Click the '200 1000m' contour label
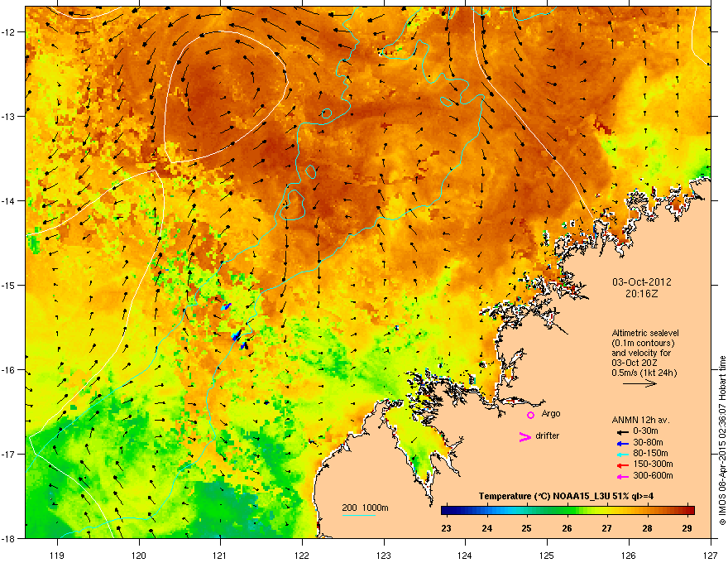Viewport: 728px width, 563px height. coord(365,508)
